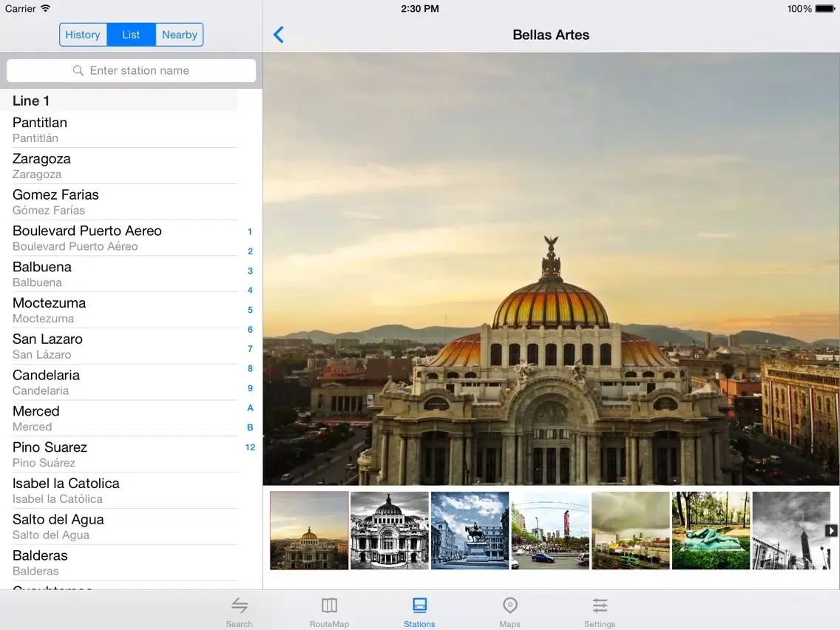This screenshot has width=840, height=630.
Task: Focus the Enter station name field
Action: (132, 71)
